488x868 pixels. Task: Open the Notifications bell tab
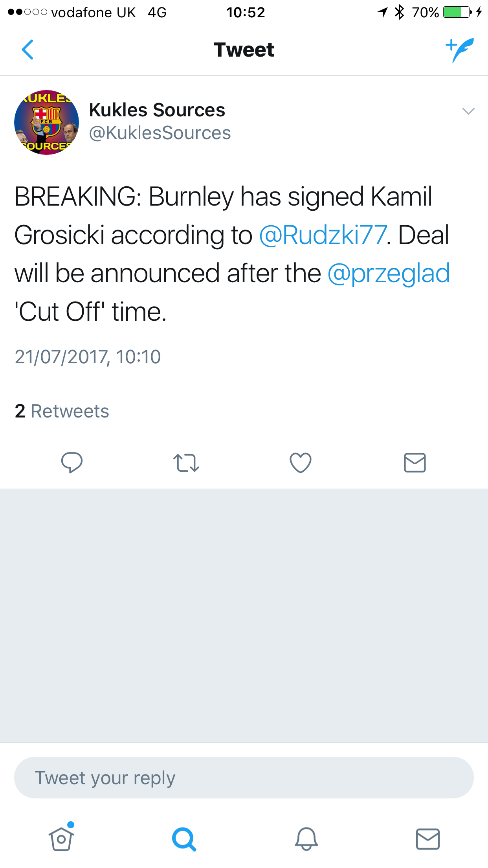point(306,839)
